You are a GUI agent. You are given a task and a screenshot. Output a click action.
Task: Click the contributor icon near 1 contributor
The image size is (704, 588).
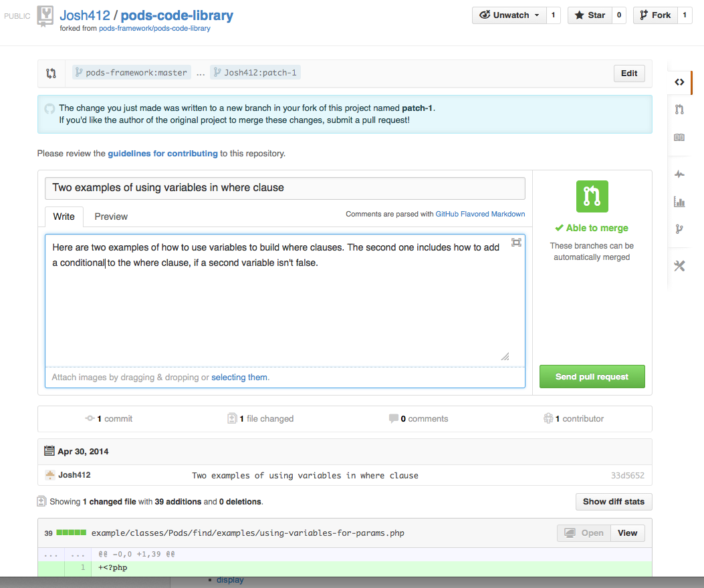pyautogui.click(x=548, y=418)
